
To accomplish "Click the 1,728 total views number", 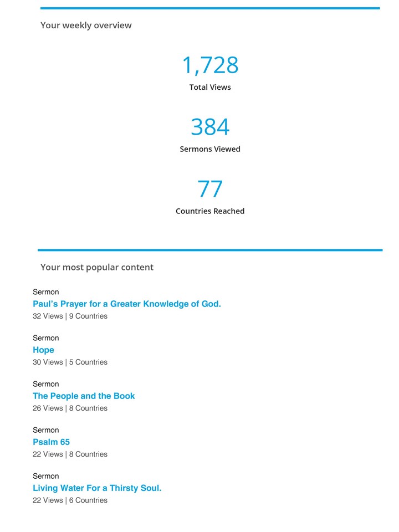I will click(210, 65).
